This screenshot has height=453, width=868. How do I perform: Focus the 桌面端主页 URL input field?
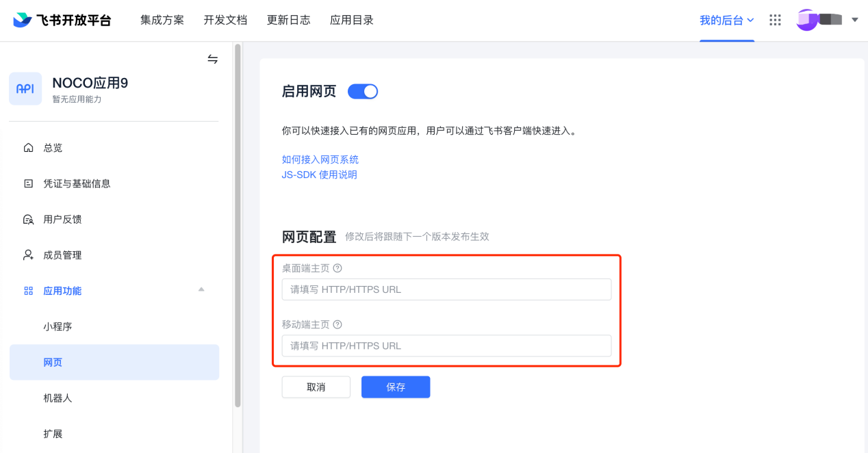click(446, 289)
